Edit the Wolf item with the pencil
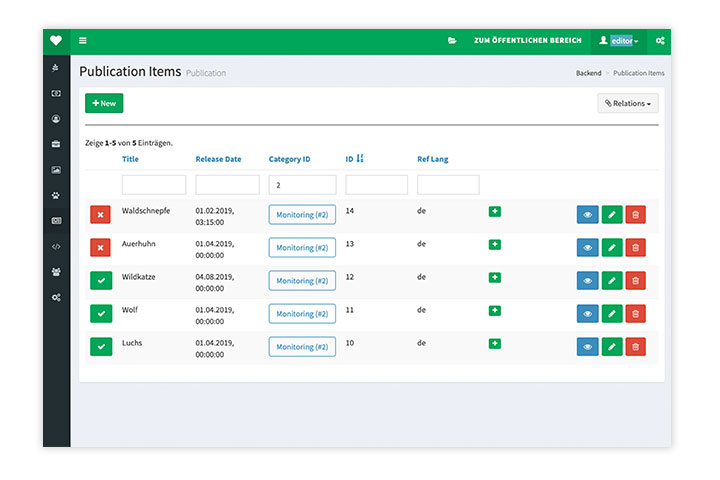The width and height of the screenshot is (720, 480). (x=612, y=314)
